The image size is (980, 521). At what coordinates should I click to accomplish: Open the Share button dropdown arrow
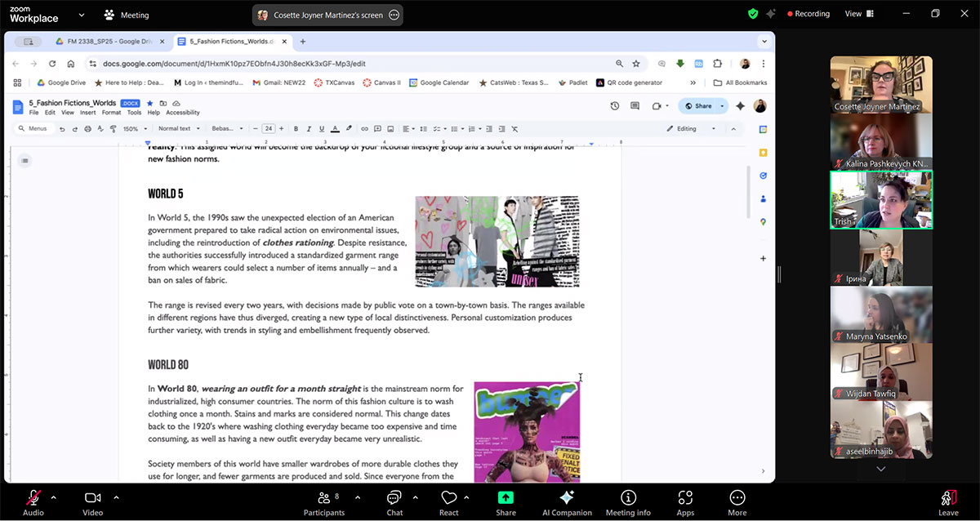[723, 106]
